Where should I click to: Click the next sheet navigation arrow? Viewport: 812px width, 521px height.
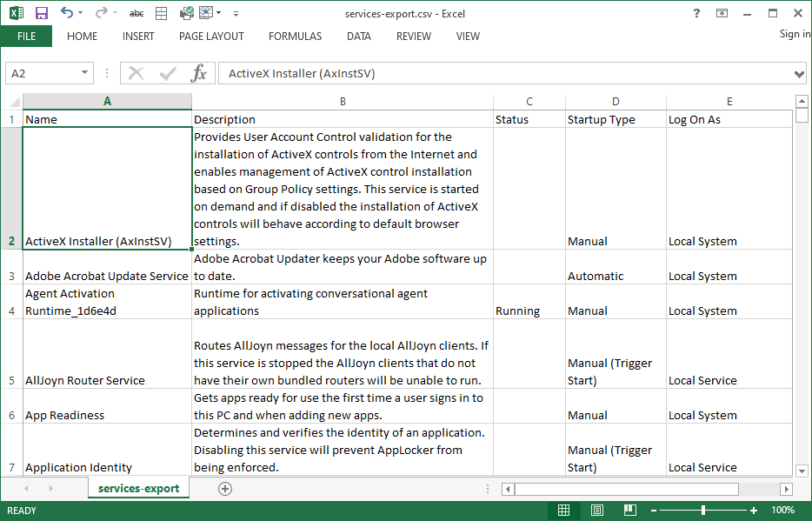pyautogui.click(x=50, y=488)
